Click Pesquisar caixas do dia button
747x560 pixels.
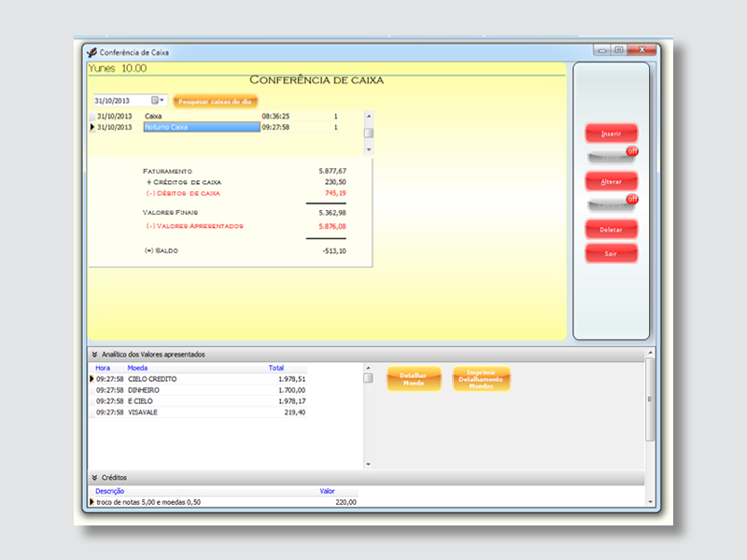pyautogui.click(x=215, y=102)
